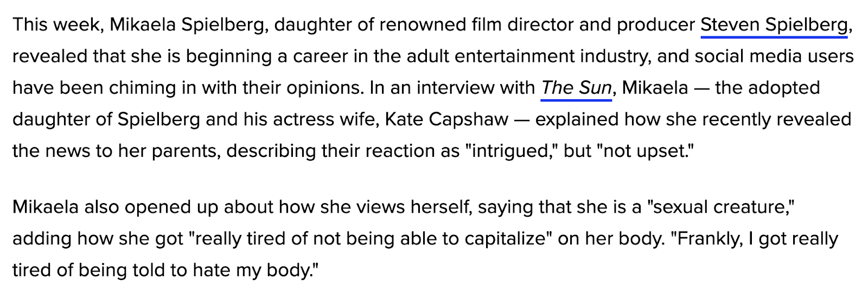Click the word "producer"
868x292 pixels.
point(655,26)
